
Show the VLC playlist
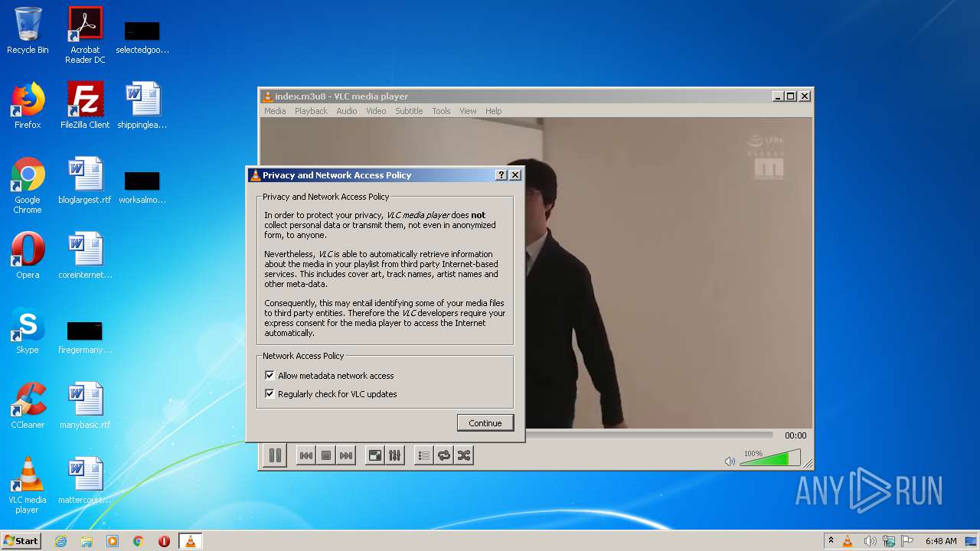424,455
